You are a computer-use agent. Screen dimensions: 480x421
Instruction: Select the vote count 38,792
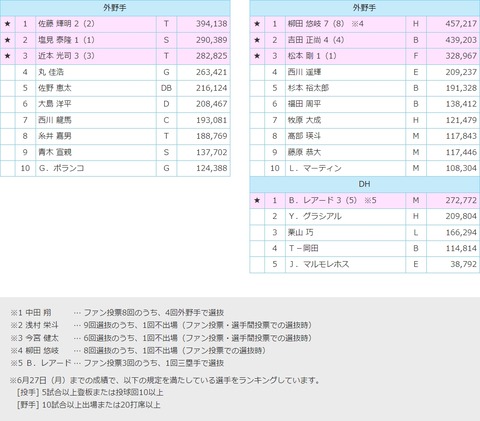pyautogui.click(x=464, y=264)
